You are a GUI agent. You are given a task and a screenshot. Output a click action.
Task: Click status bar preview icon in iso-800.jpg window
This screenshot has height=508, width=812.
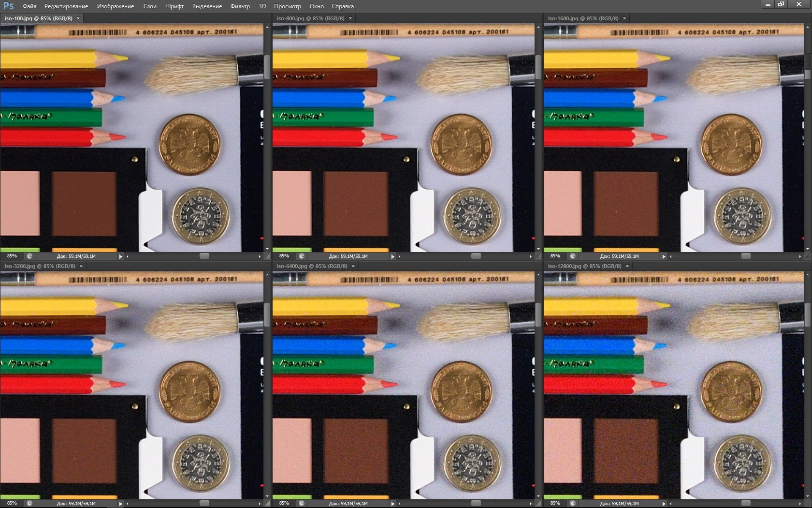(302, 256)
